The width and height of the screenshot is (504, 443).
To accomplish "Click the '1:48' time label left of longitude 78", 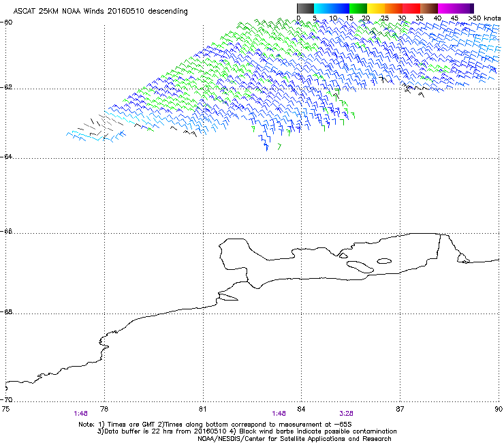I will pos(80,414).
